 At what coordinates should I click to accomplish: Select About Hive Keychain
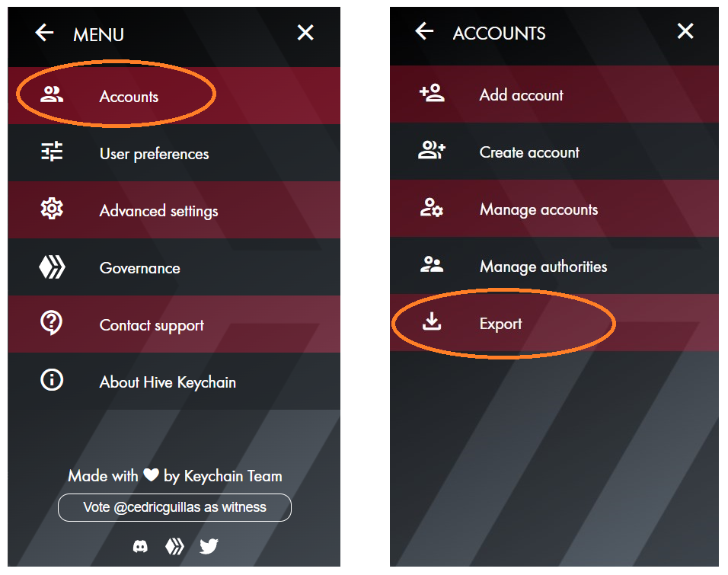pyautogui.click(x=174, y=381)
